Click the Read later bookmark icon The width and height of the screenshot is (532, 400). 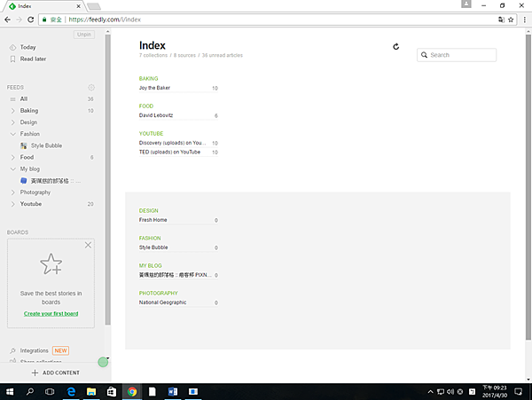point(13,59)
